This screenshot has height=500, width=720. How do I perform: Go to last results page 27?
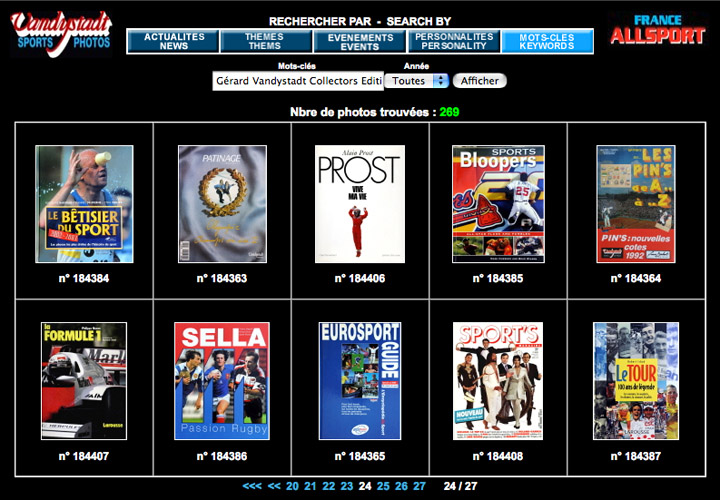click(419, 486)
